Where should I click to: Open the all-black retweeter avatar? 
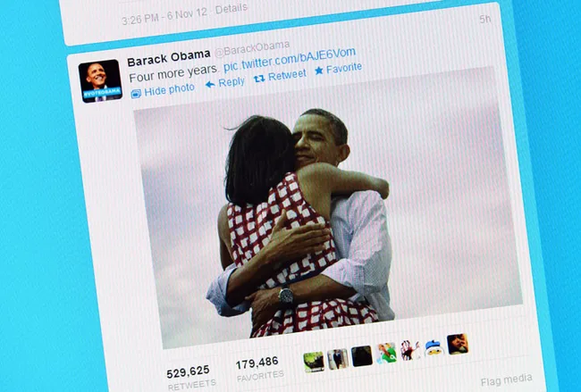point(362,356)
